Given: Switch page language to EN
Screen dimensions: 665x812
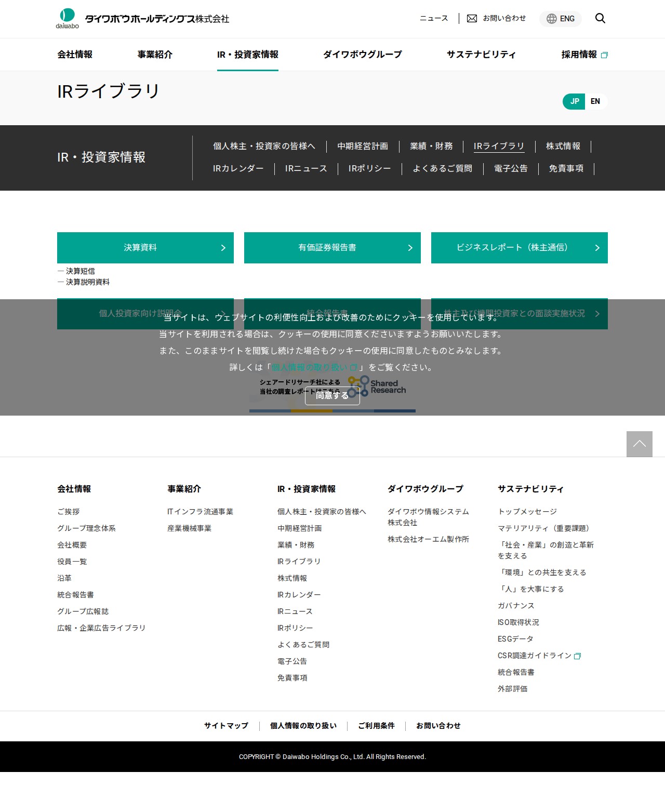Looking at the screenshot, I should (595, 101).
